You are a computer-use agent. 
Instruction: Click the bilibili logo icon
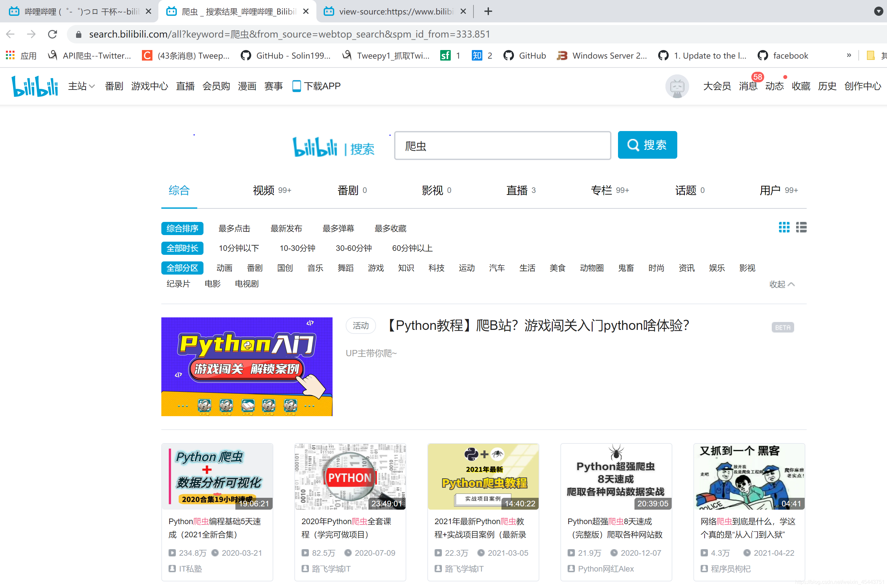click(35, 86)
